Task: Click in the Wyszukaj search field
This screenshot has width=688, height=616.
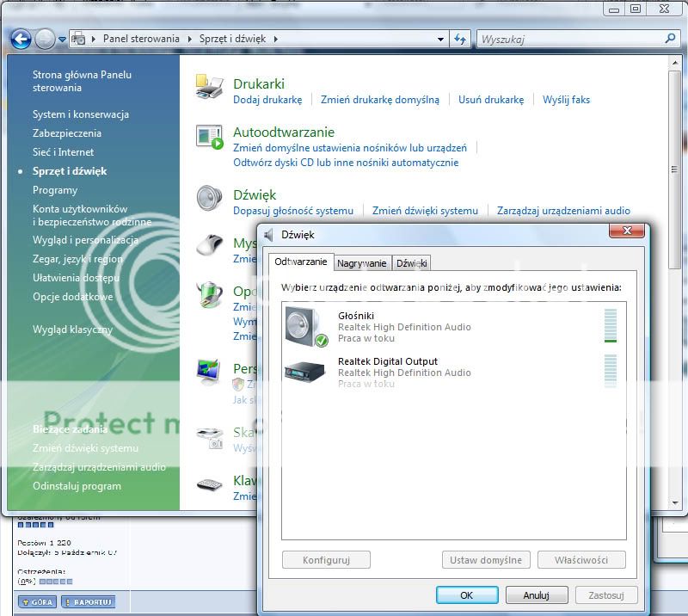Action: [568, 39]
